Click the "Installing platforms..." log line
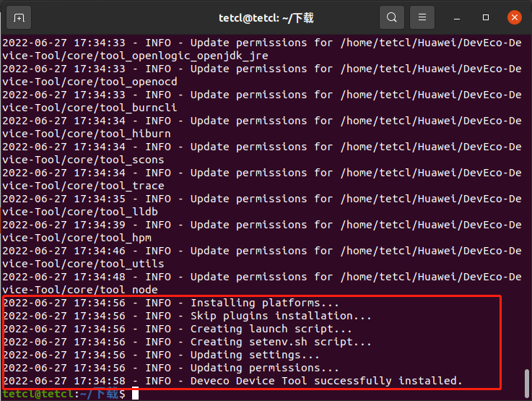Image resolution: width=532 pixels, height=401 pixels. [x=264, y=303]
